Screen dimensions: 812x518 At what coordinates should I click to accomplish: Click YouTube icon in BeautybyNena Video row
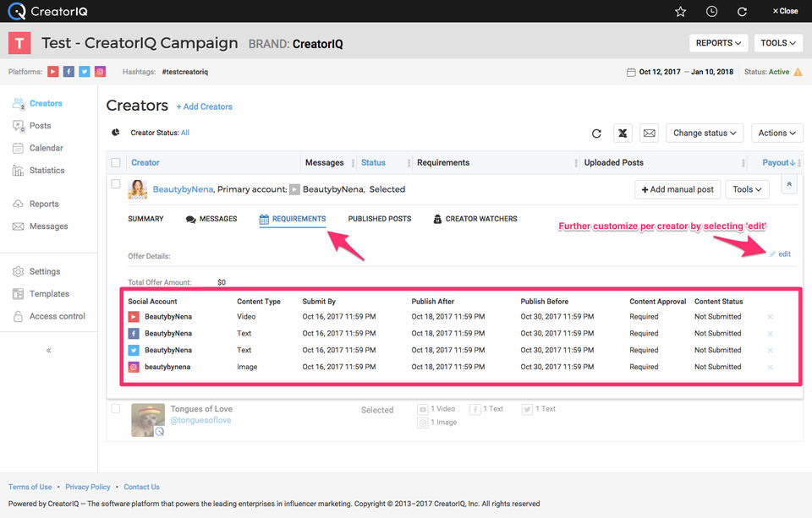click(134, 317)
